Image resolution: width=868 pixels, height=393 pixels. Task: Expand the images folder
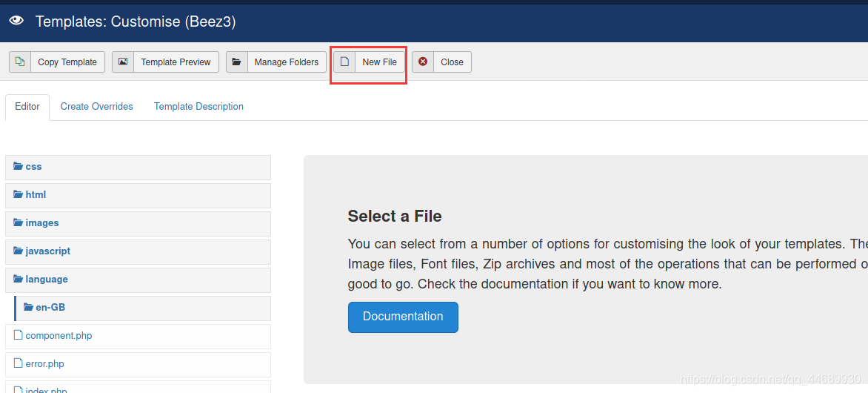pos(41,223)
